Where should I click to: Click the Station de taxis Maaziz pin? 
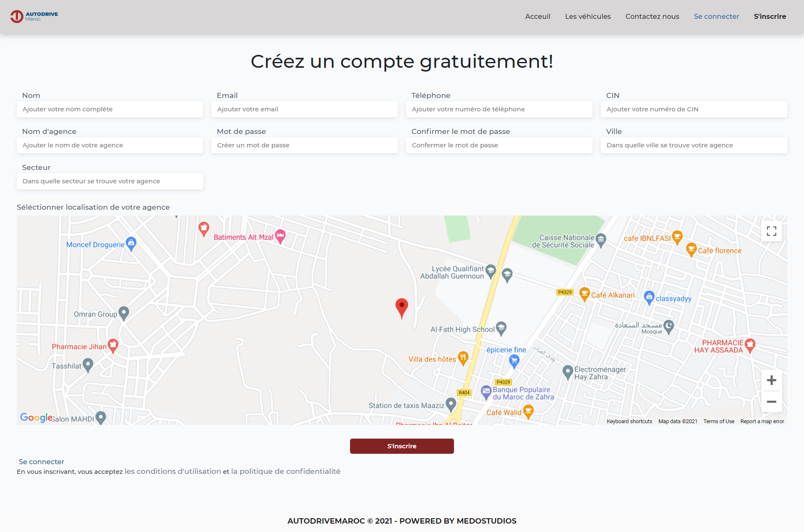(451, 405)
